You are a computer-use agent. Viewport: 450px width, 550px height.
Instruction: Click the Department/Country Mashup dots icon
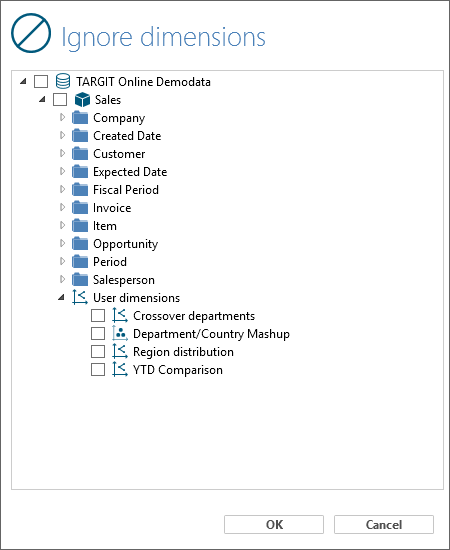[x=120, y=333]
